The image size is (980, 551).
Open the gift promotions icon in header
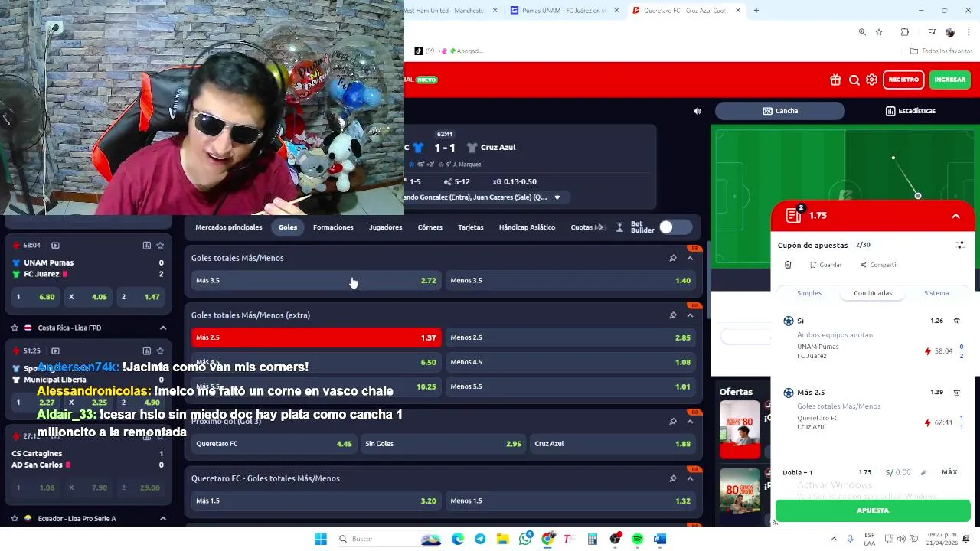coord(835,80)
